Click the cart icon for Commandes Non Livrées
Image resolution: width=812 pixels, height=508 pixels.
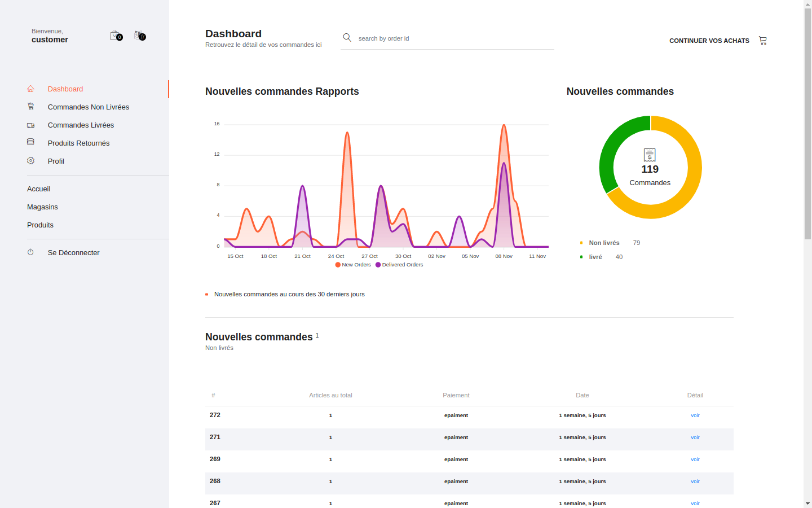pos(31,107)
